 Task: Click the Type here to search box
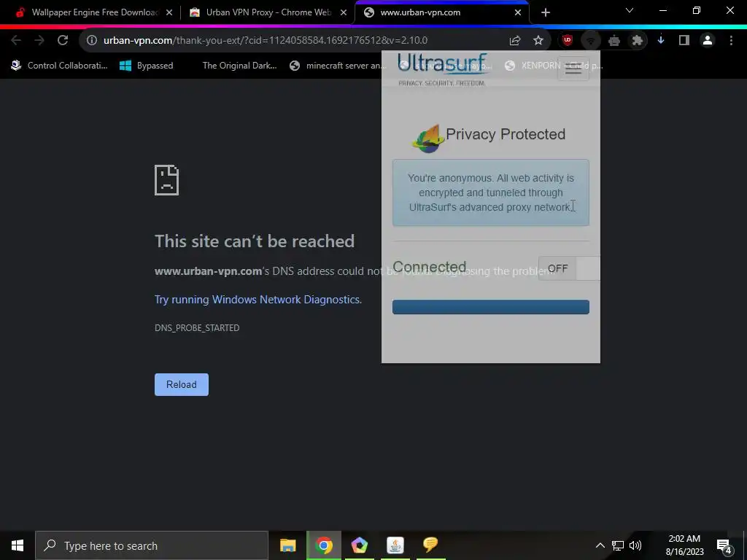[x=152, y=545]
